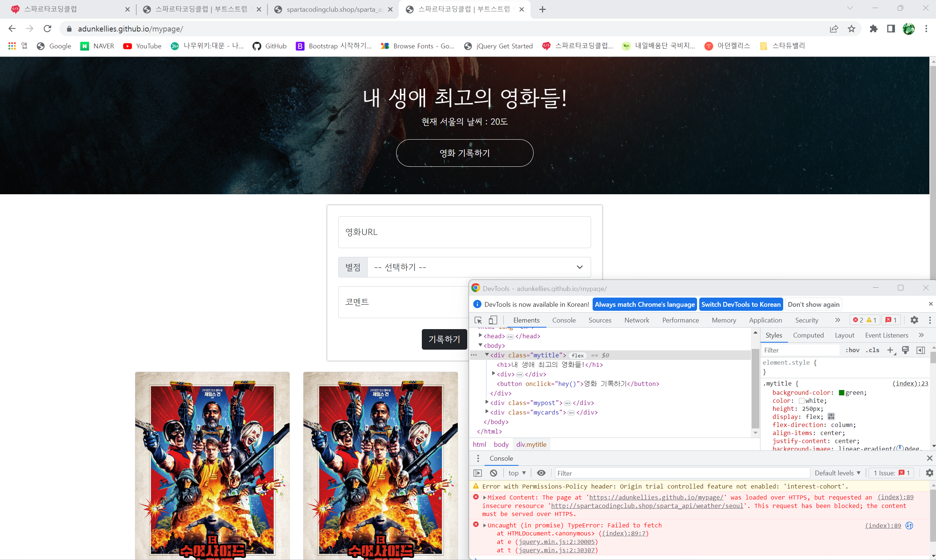
Task: Open the DevTools customize three-dot menu
Action: click(929, 320)
